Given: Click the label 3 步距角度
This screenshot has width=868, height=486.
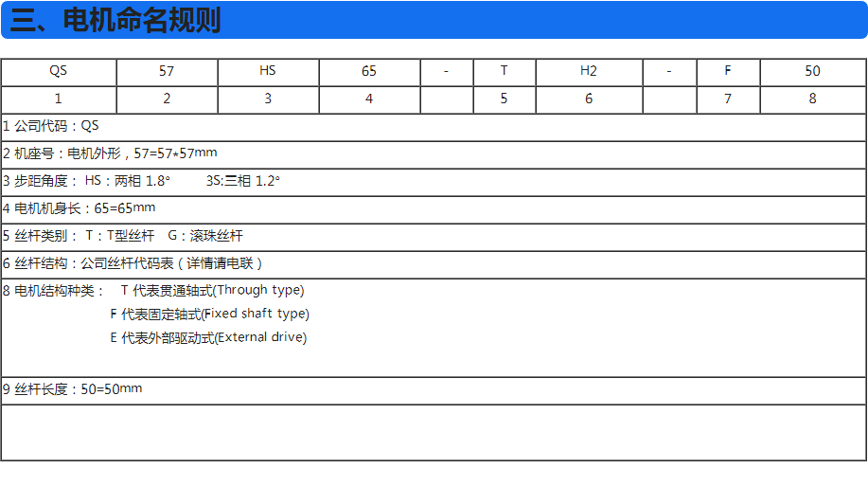Looking at the screenshot, I should click(40, 181).
